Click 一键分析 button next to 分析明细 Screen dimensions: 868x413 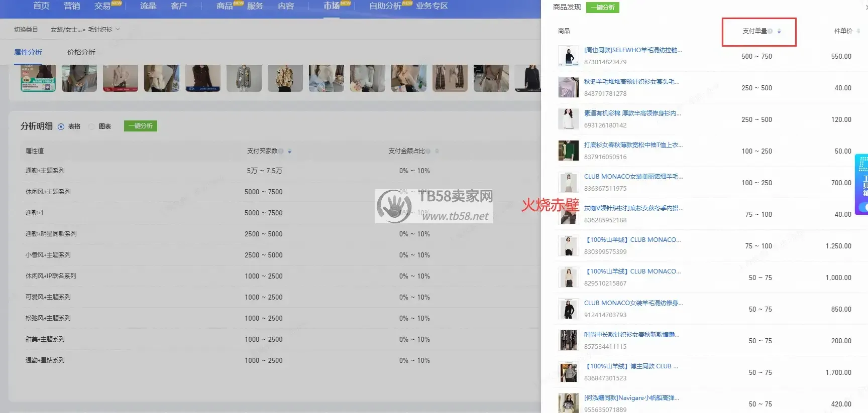click(x=141, y=126)
